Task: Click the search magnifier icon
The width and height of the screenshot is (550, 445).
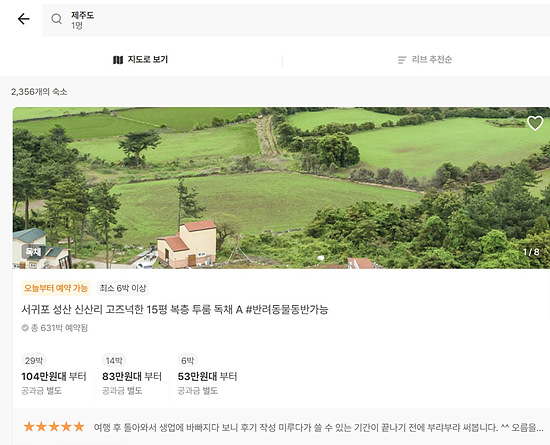Action: (x=56, y=19)
